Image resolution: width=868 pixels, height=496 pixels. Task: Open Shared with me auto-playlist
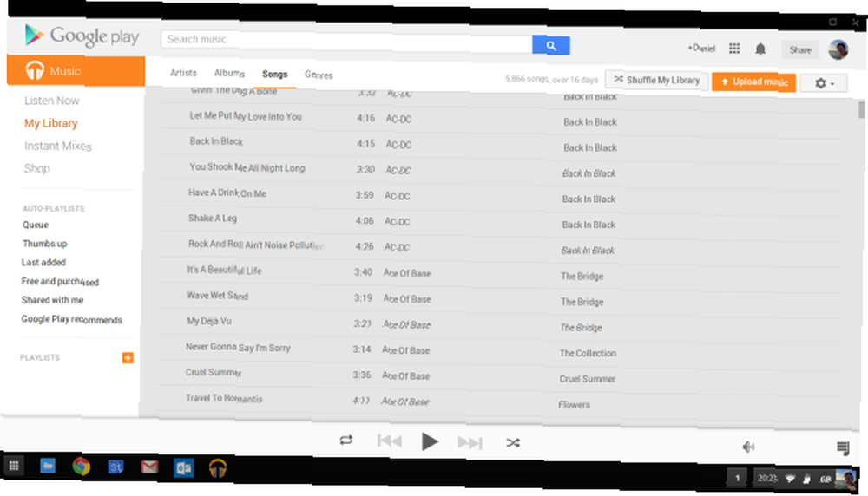pos(52,300)
